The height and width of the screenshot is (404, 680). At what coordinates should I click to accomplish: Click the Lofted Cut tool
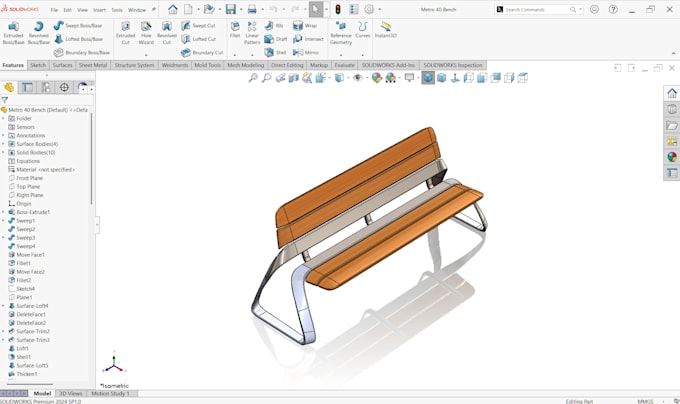click(199, 39)
